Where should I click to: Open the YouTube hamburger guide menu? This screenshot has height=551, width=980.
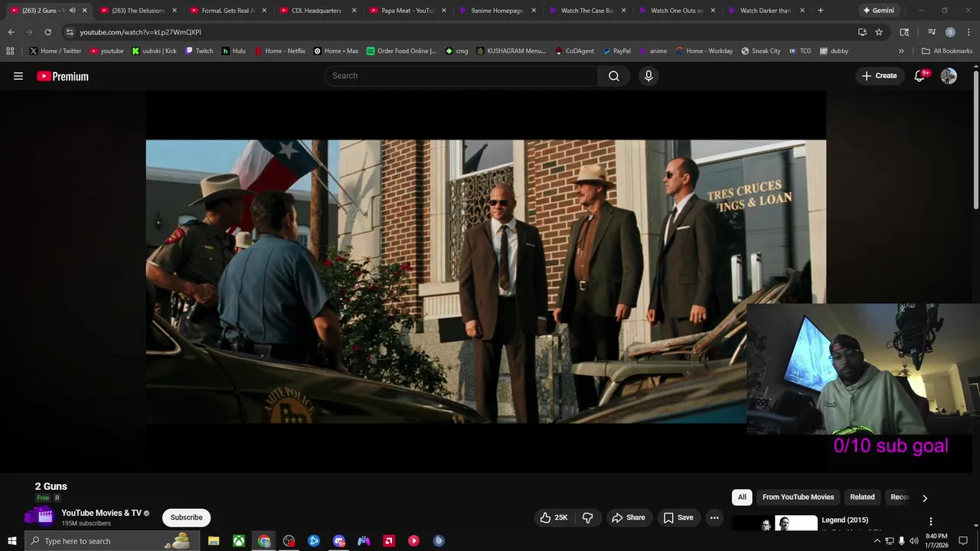tap(18, 76)
